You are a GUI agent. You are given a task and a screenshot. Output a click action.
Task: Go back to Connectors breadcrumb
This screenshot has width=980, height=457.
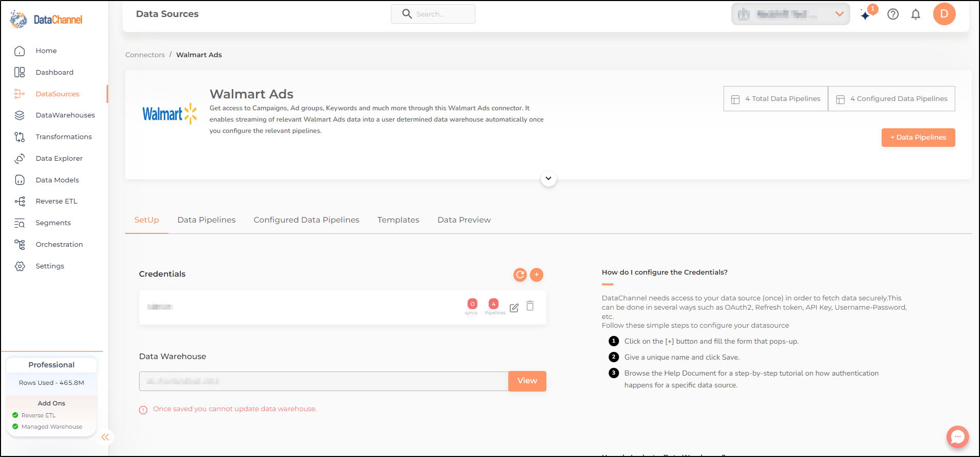tap(145, 55)
